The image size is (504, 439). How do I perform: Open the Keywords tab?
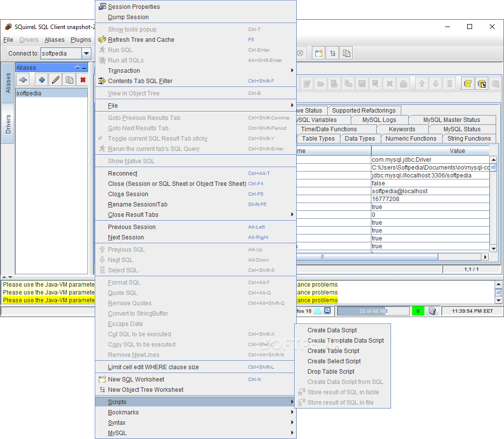click(x=402, y=129)
